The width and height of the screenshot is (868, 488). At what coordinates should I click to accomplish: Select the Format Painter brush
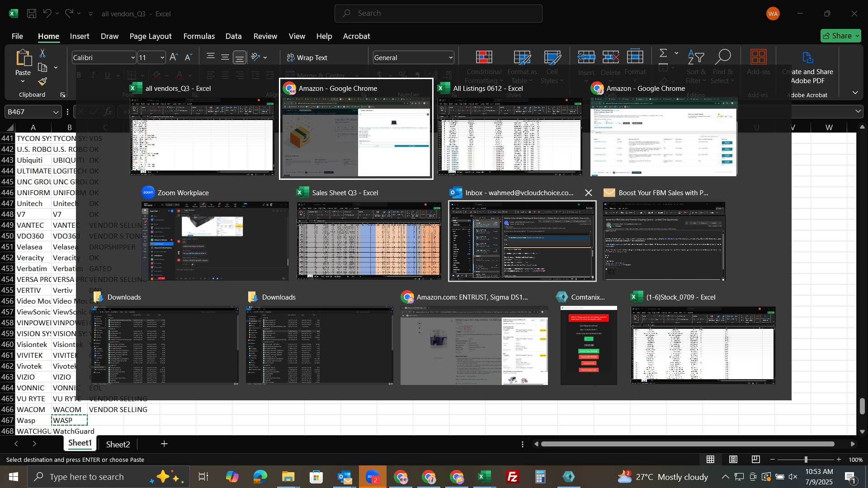tap(42, 82)
